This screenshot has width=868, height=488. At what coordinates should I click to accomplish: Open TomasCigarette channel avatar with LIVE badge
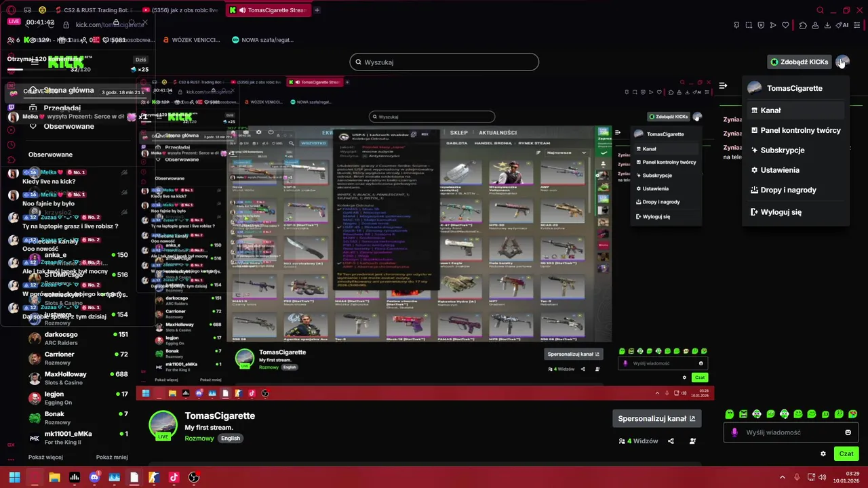tap(163, 426)
